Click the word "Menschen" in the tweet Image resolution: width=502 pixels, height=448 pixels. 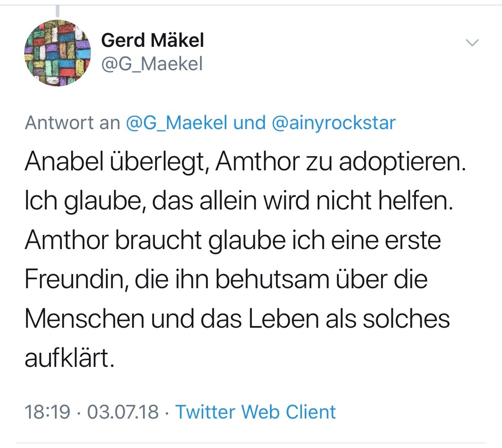[x=84, y=319]
